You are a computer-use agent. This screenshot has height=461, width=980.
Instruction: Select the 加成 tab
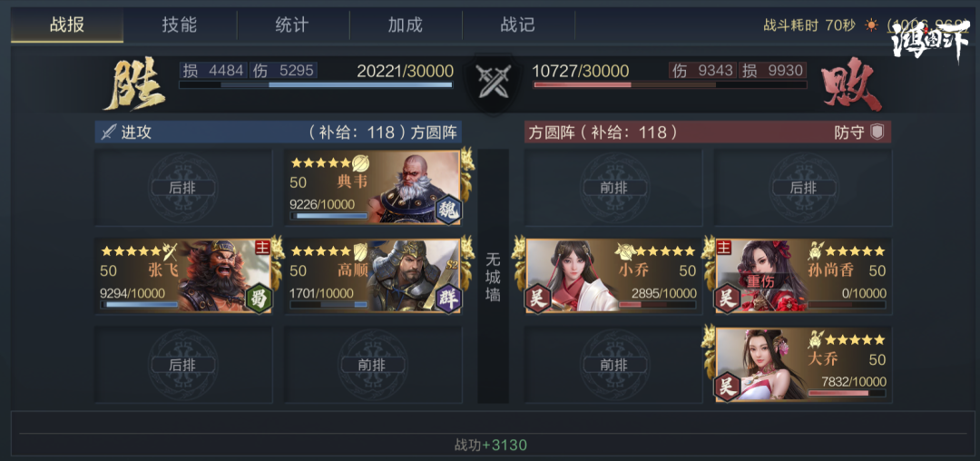pos(406,25)
